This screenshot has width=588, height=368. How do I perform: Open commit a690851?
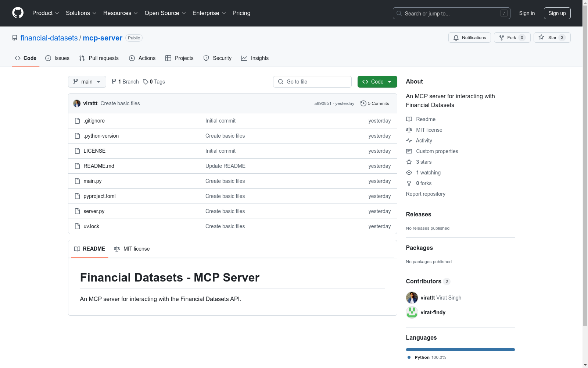click(323, 104)
